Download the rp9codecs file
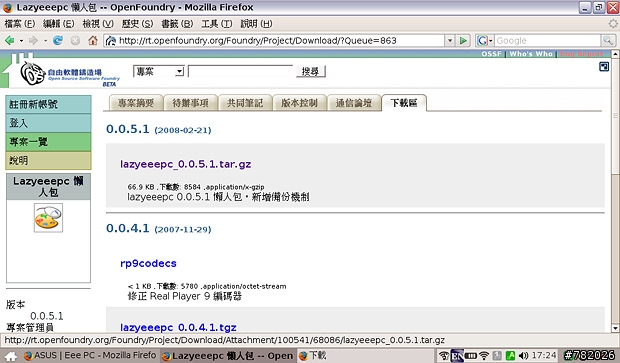The image size is (620, 363). click(148, 263)
